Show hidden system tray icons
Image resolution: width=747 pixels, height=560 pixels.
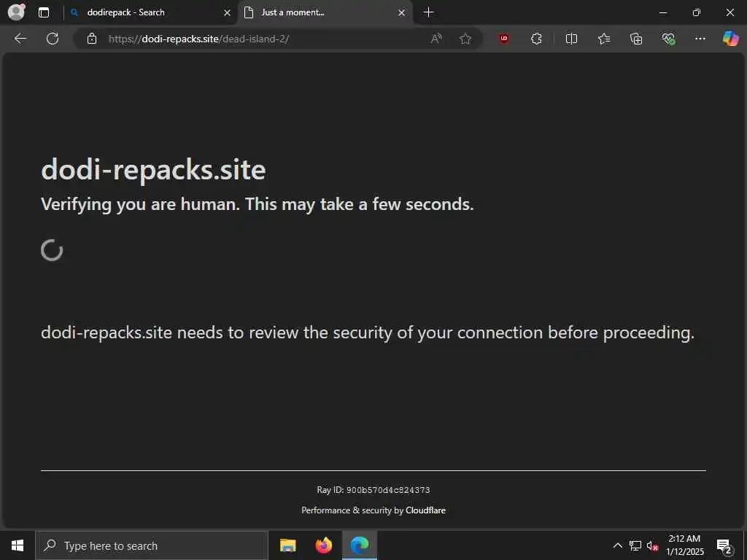pos(617,545)
